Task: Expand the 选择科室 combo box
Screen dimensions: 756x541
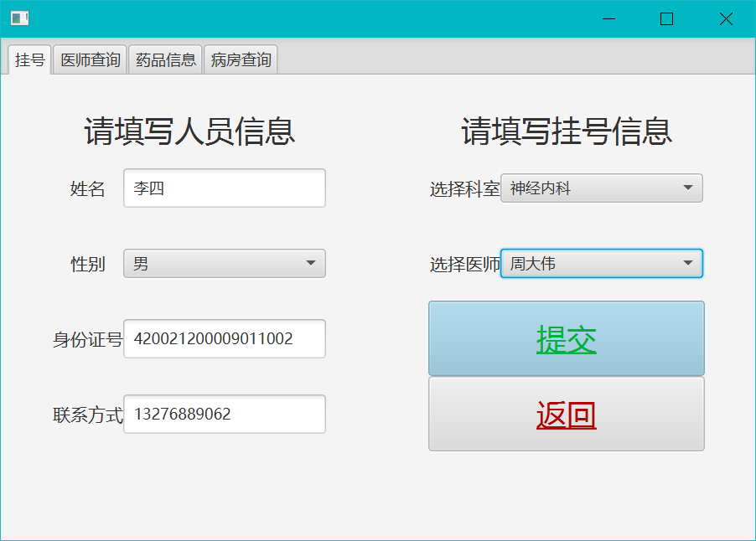Action: pos(601,188)
